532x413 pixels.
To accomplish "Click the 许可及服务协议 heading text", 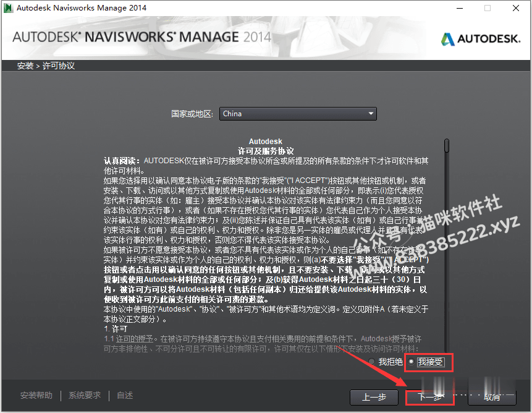I will click(266, 151).
